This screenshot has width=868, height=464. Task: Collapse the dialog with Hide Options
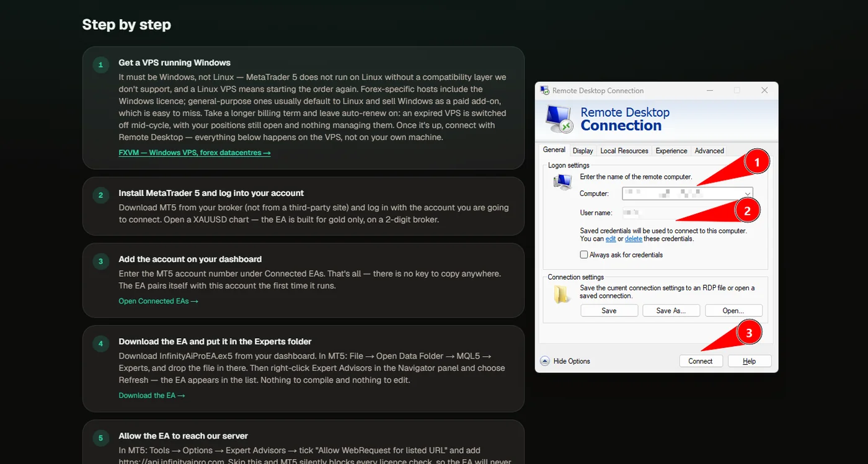(565, 361)
